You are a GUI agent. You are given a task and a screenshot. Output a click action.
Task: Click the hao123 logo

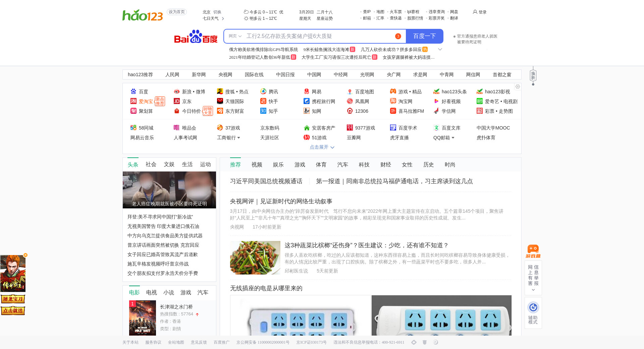tap(143, 15)
